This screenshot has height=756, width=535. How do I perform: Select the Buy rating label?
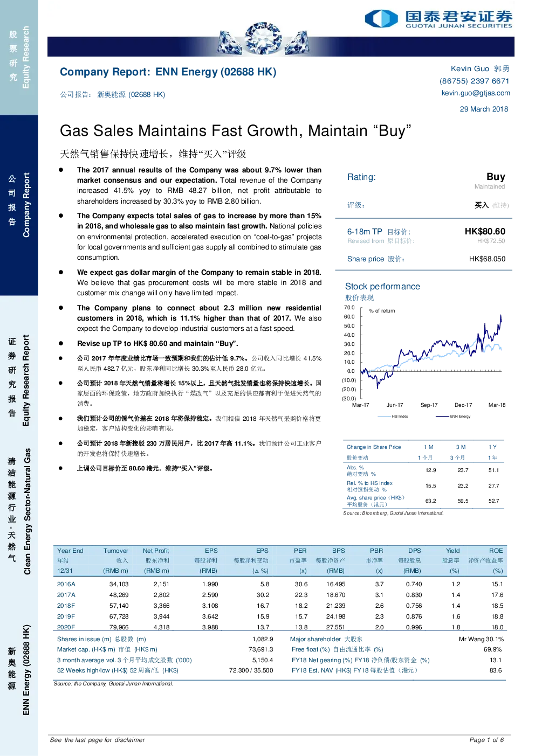496,177
